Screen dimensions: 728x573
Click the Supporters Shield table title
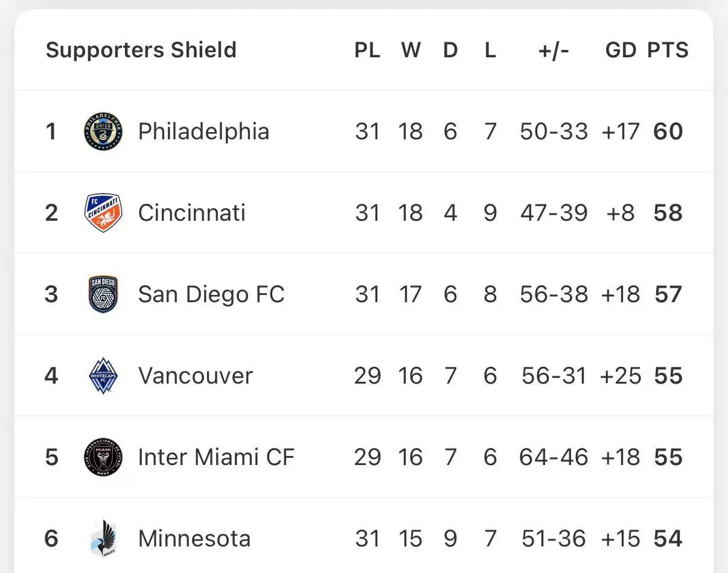tap(141, 50)
